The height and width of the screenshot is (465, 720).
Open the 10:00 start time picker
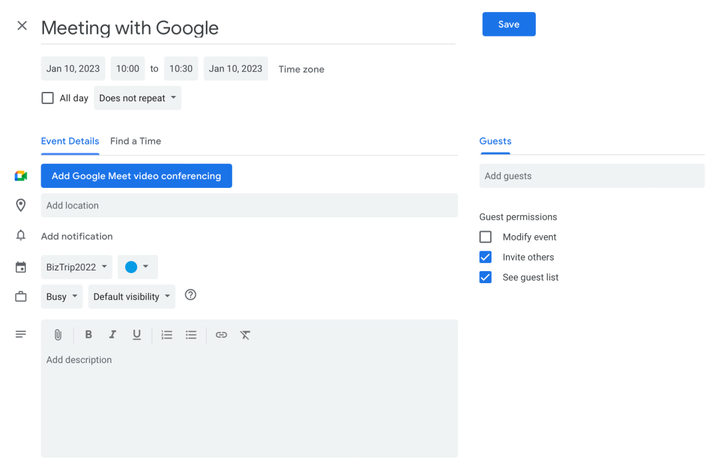click(128, 68)
